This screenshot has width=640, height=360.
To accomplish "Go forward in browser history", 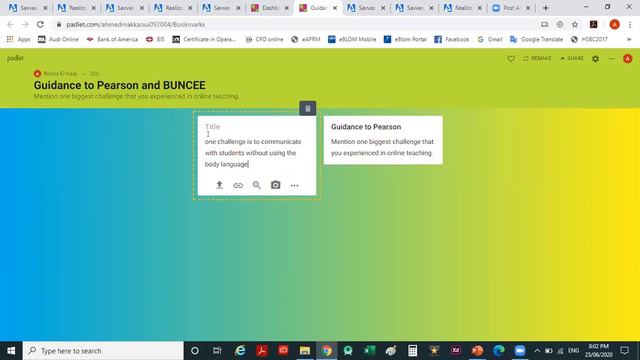I will click(25, 24).
